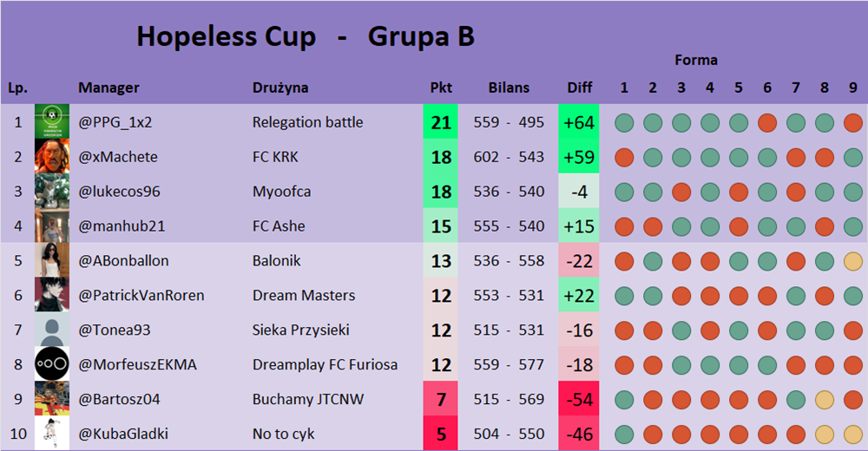Click @Tonea93's default grey silhouette avatar
Screen dimensions: 868x451
click(x=51, y=330)
